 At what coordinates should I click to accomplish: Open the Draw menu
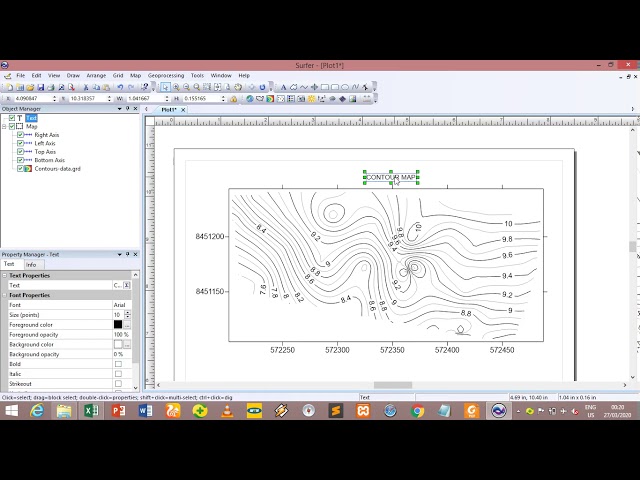[73, 76]
